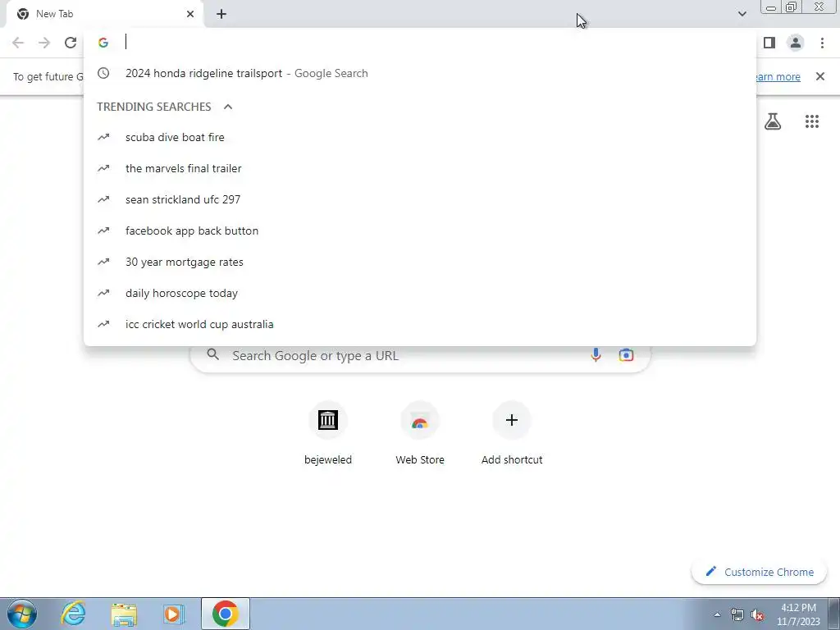Open the clock showing 4:12 PM
Viewport: 840px width, 630px height.
pos(798,614)
